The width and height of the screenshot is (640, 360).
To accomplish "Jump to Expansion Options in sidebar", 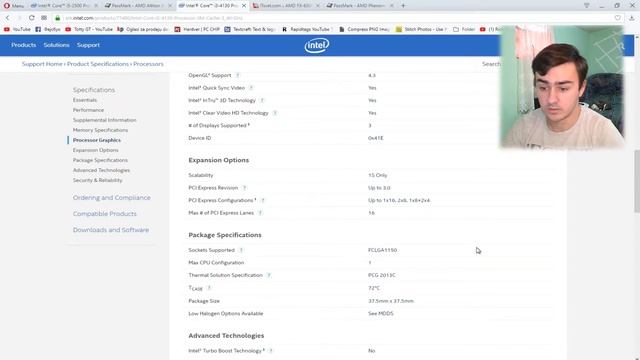I will tap(96, 150).
